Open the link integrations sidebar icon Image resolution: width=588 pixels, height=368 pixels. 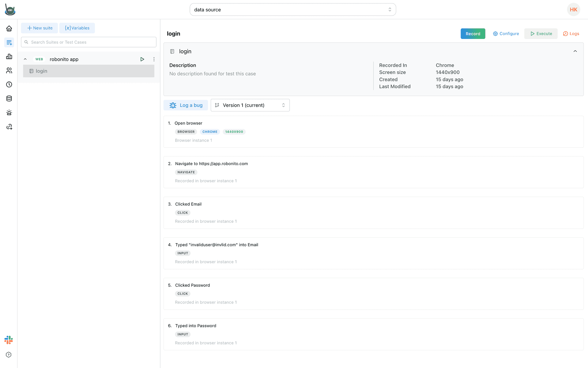pyautogui.click(x=9, y=127)
